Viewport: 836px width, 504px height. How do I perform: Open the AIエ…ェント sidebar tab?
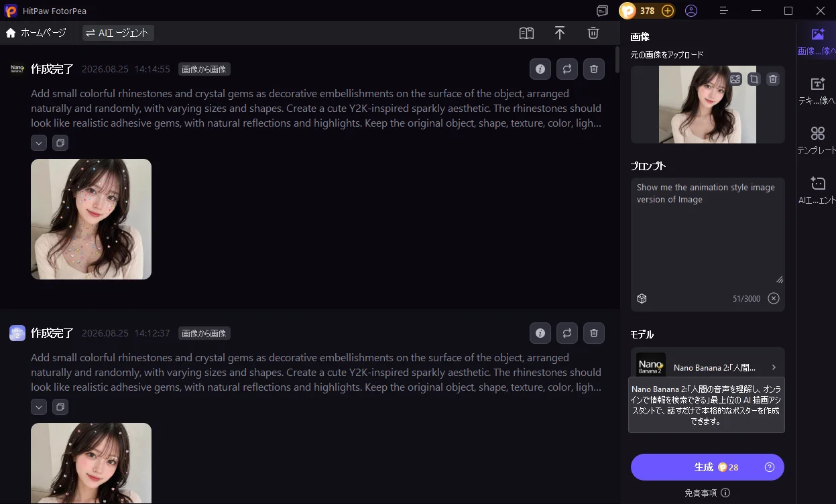(x=817, y=190)
